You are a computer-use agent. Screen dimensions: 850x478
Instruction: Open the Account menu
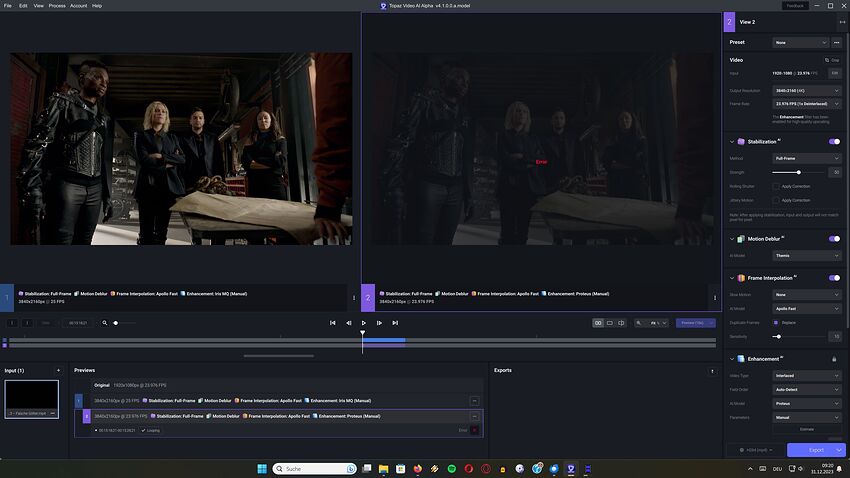(79, 6)
